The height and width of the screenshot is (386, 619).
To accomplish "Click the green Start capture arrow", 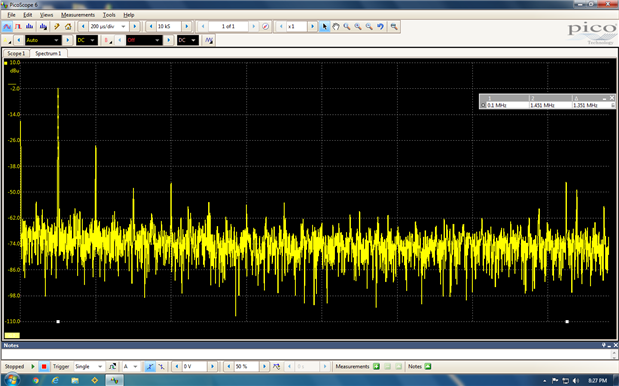I will 33,367.
